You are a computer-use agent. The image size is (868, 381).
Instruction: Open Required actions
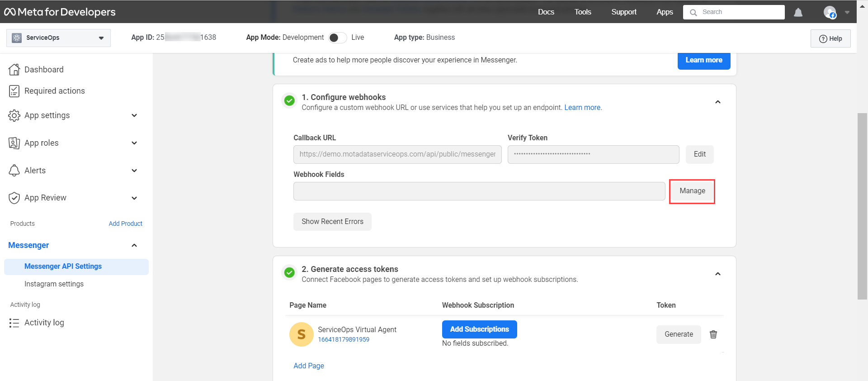tap(55, 91)
